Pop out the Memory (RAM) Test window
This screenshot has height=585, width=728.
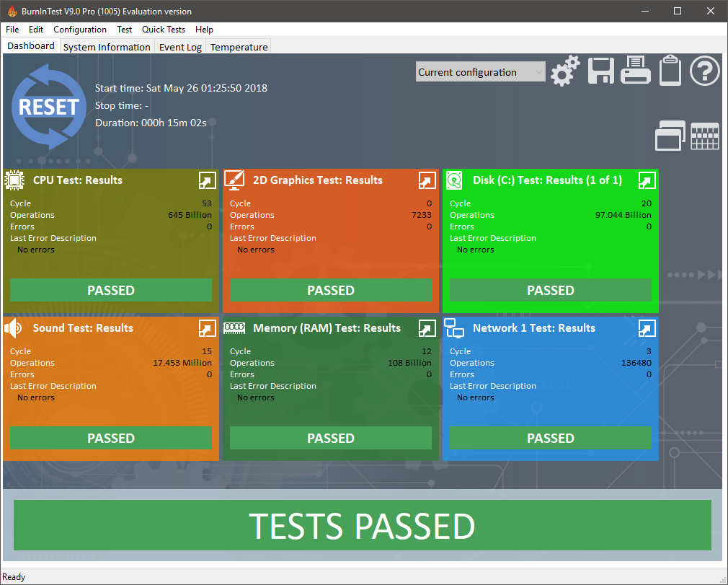[427, 328]
